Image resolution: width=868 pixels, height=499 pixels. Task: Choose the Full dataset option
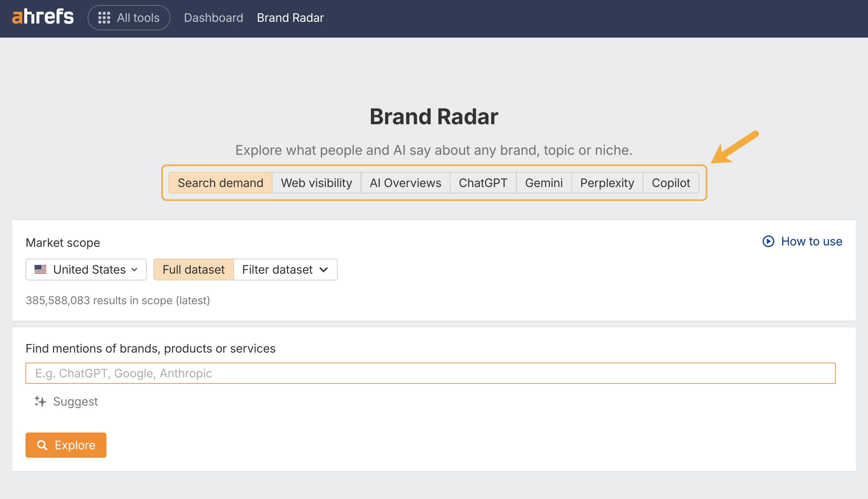(x=194, y=269)
